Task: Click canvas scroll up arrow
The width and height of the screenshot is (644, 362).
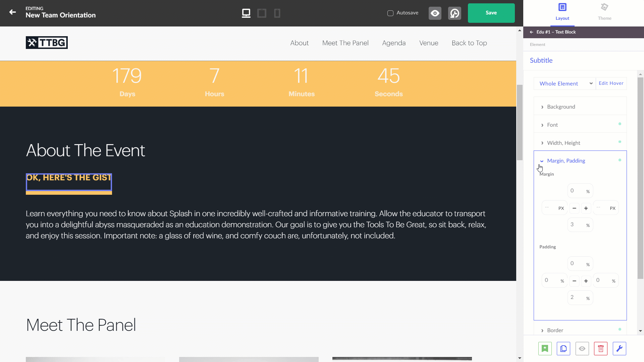Action: 520,31
